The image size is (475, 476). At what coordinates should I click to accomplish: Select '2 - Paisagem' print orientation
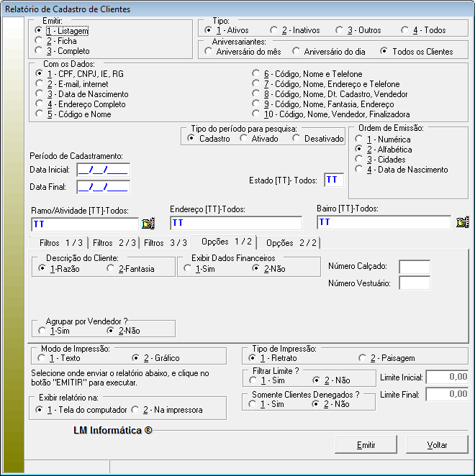coord(362,358)
